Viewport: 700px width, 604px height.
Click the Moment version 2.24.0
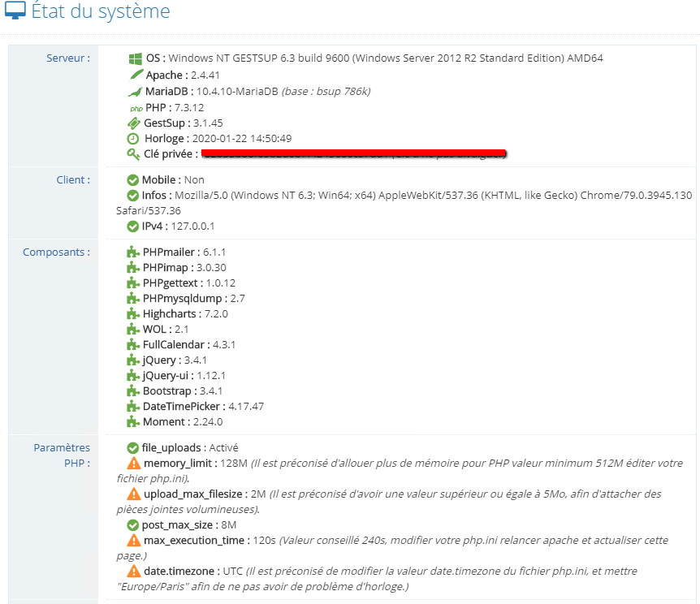(208, 422)
